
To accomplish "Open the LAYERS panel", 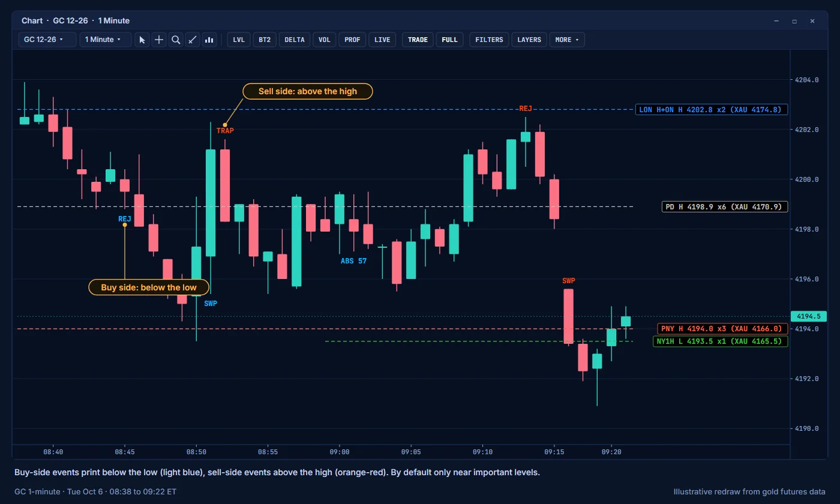I will (529, 40).
